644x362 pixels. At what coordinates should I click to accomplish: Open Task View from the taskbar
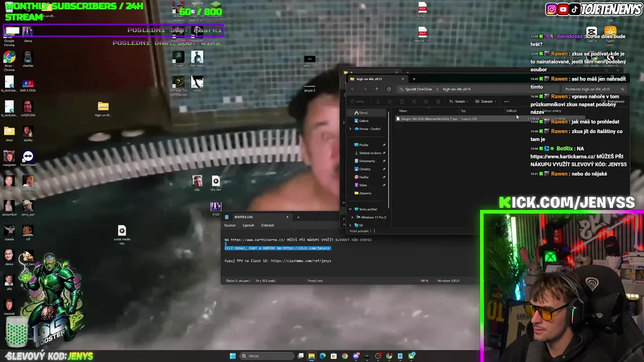tap(301, 356)
